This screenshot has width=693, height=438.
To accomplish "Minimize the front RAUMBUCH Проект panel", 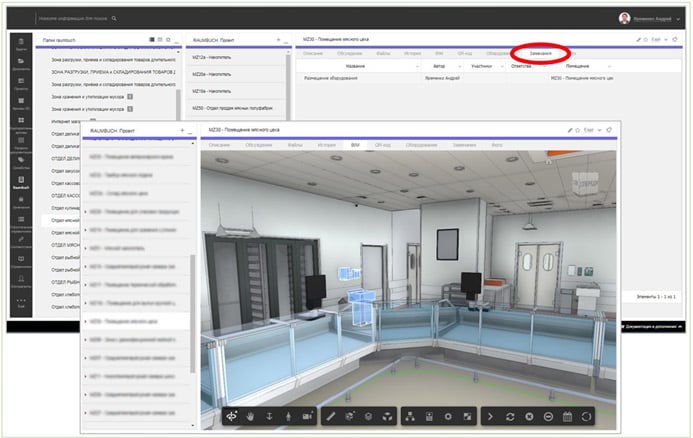I will point(190,132).
